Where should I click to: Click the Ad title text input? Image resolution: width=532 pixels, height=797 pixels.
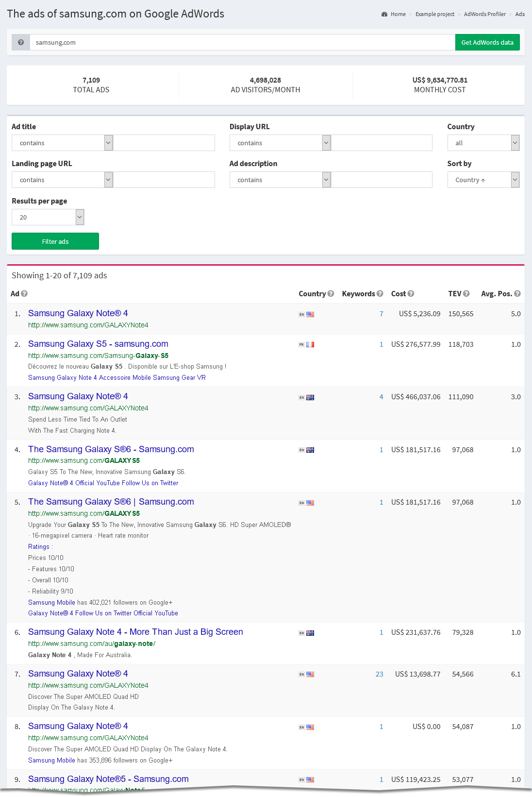point(164,143)
